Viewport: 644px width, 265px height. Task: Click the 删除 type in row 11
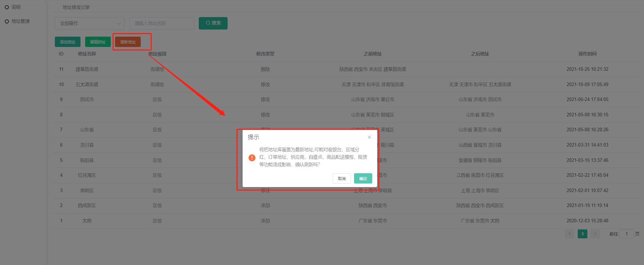click(x=265, y=69)
